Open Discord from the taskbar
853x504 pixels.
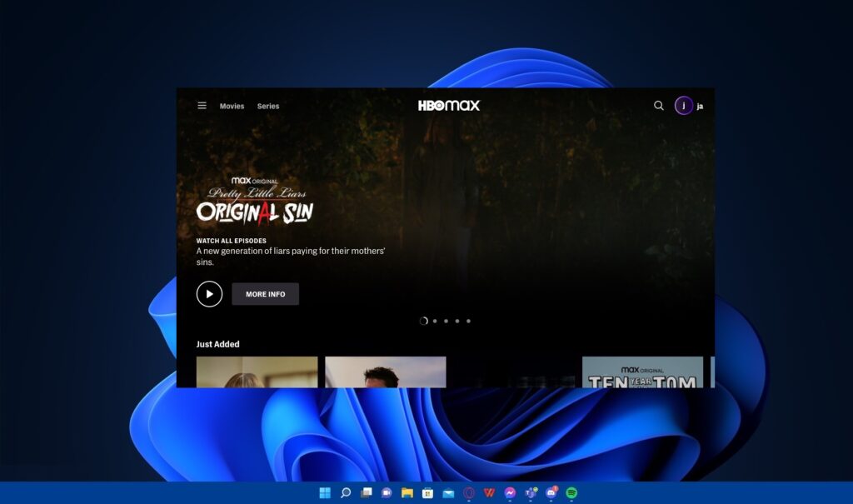pyautogui.click(x=551, y=493)
